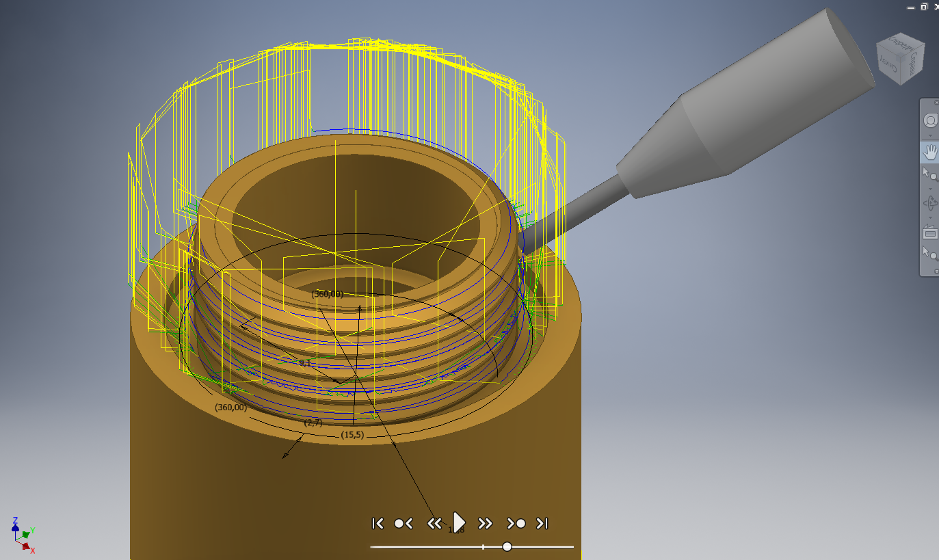Rewind the simulation playback
The image size is (939, 560).
[x=434, y=522]
